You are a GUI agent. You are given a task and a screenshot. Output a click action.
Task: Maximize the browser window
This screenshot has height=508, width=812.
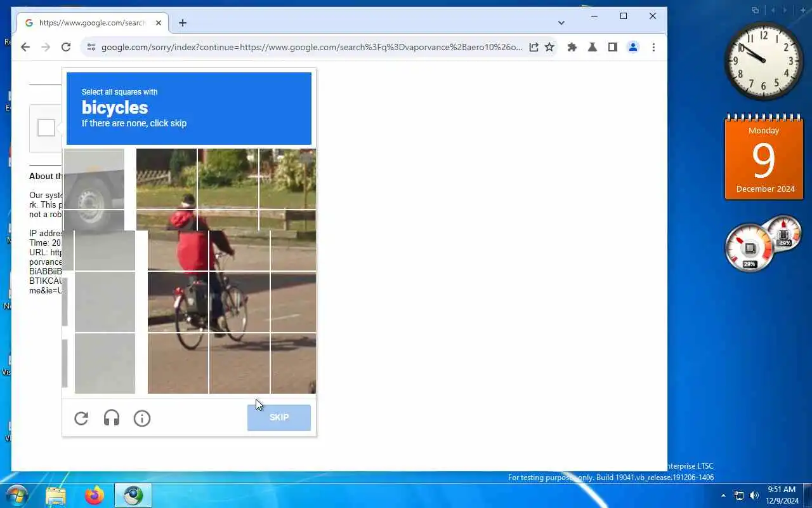(x=624, y=16)
